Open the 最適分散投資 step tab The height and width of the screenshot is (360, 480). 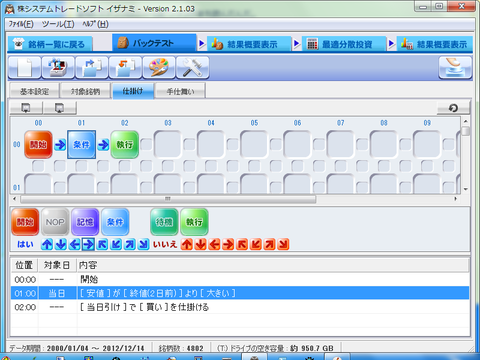344,44
